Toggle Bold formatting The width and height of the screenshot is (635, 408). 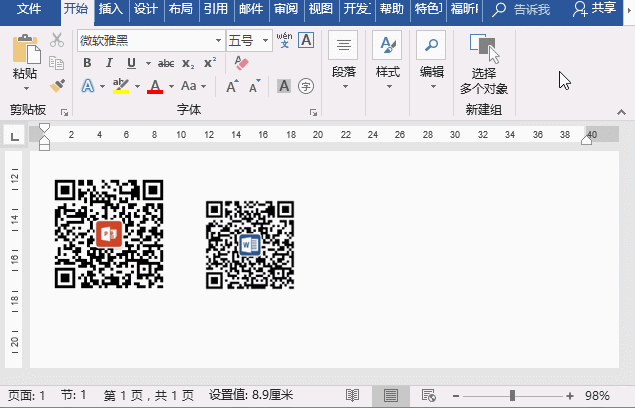87,63
